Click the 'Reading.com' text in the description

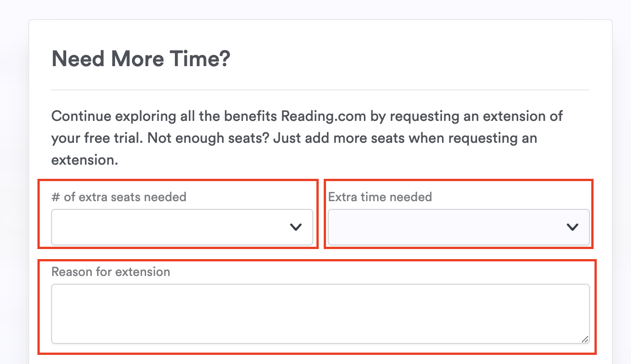click(323, 116)
